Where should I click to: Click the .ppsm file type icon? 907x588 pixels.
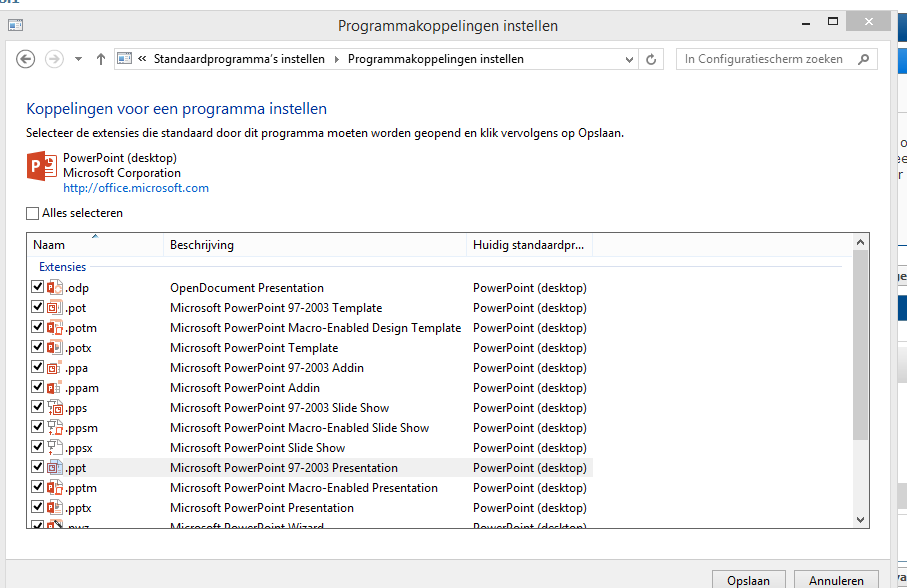pos(55,427)
